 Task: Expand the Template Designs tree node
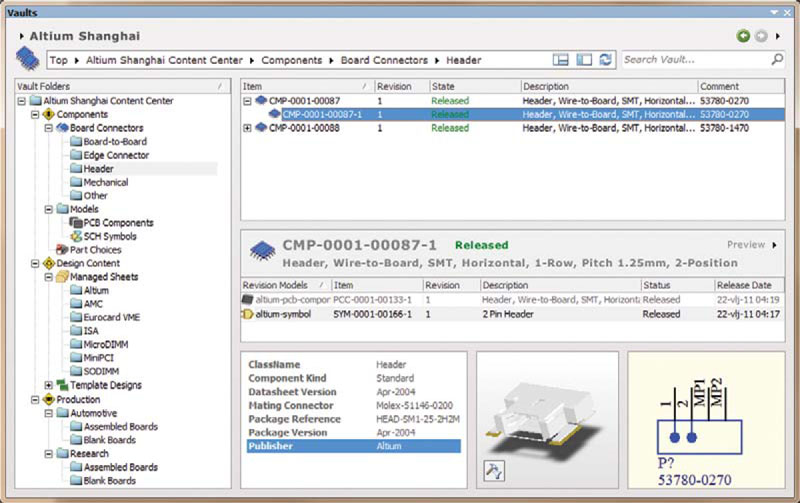(x=48, y=385)
